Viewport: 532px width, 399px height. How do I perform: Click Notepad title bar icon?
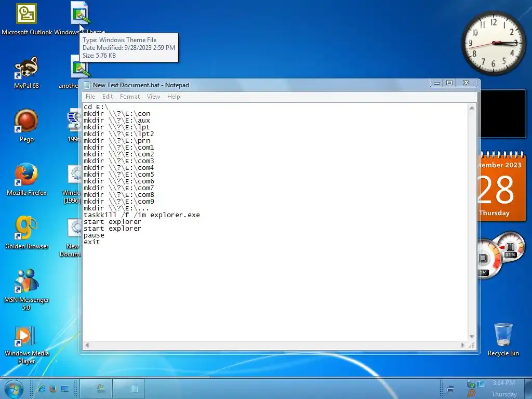pyautogui.click(x=87, y=85)
